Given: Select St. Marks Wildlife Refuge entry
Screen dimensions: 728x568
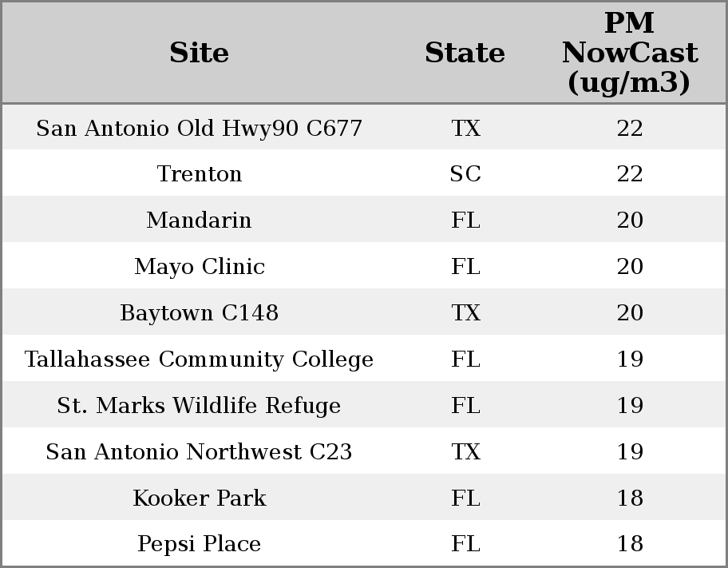Looking at the screenshot, I should click(199, 406).
